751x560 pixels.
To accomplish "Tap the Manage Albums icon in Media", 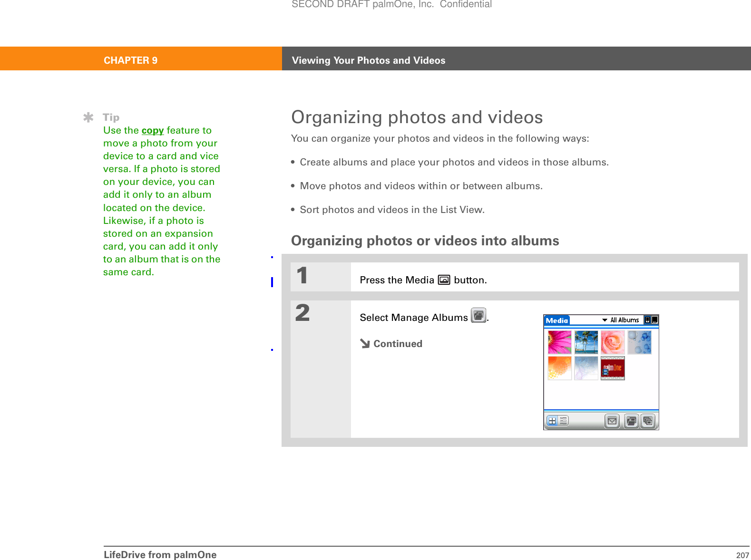I will [631, 421].
